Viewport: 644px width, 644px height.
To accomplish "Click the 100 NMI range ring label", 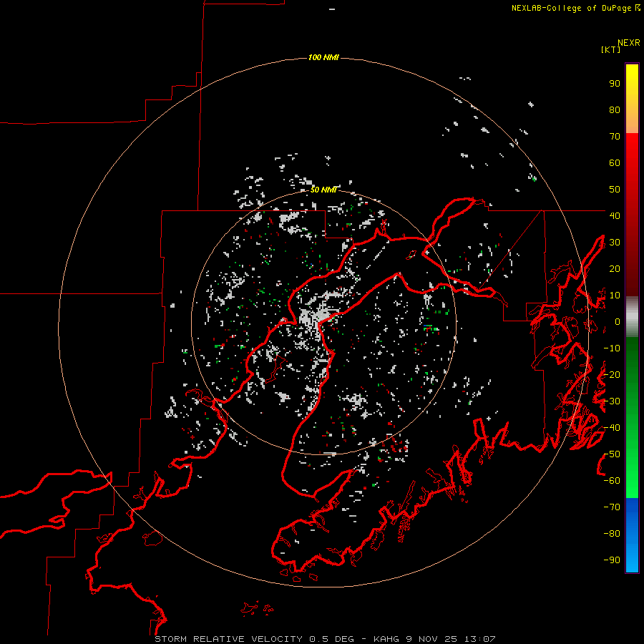I will point(323,57).
